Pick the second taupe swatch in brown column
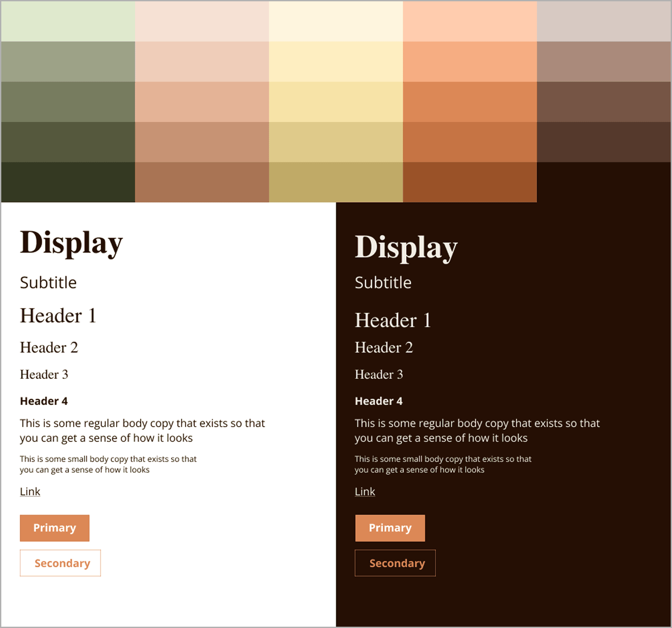 click(x=604, y=62)
